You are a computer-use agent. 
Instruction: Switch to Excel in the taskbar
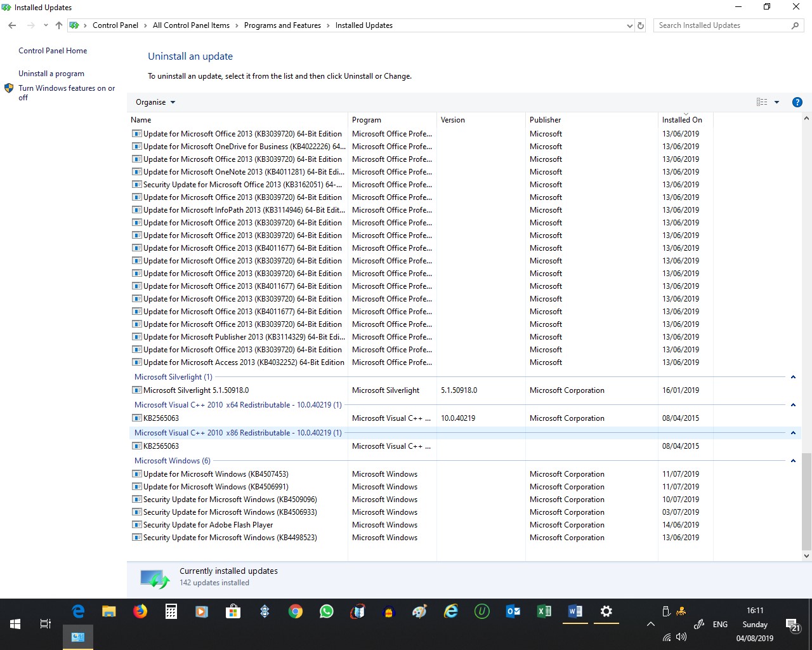[x=544, y=611]
